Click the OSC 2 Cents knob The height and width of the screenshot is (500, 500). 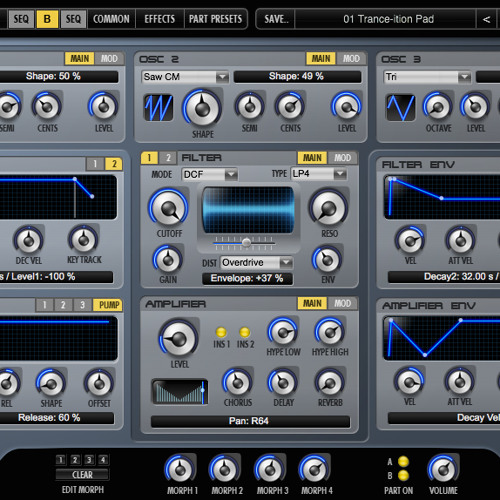[290, 107]
